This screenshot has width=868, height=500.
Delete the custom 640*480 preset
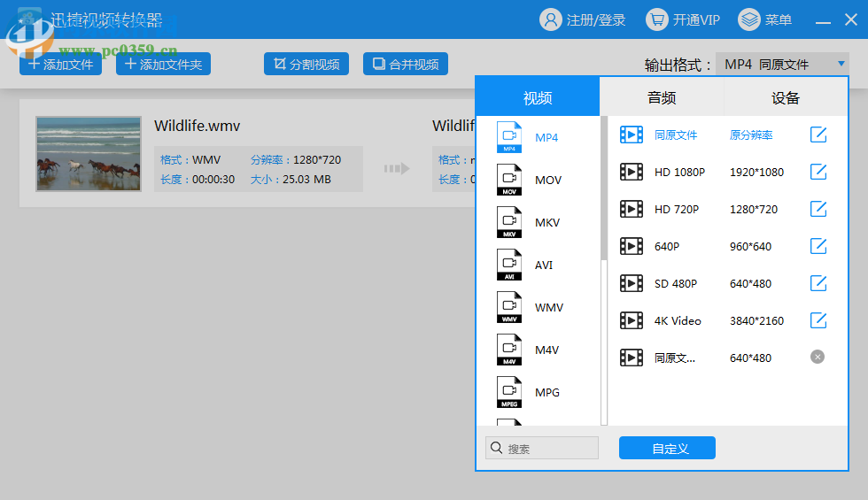pyautogui.click(x=818, y=357)
